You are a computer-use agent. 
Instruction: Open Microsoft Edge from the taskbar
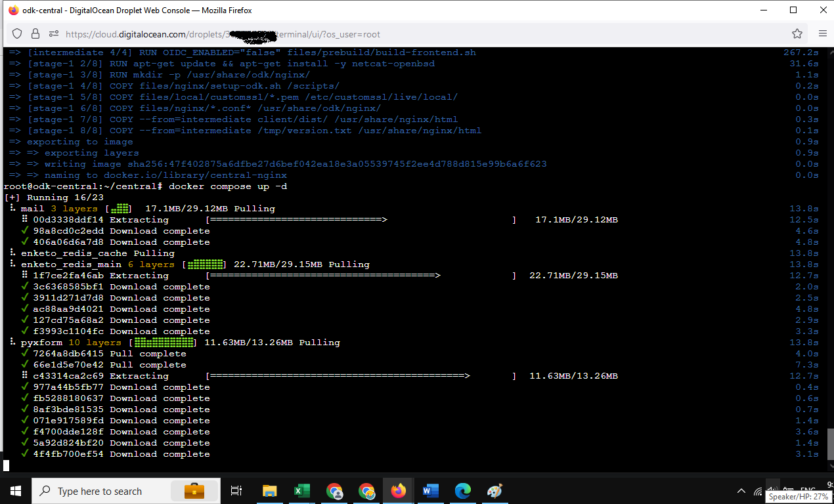[463, 491]
